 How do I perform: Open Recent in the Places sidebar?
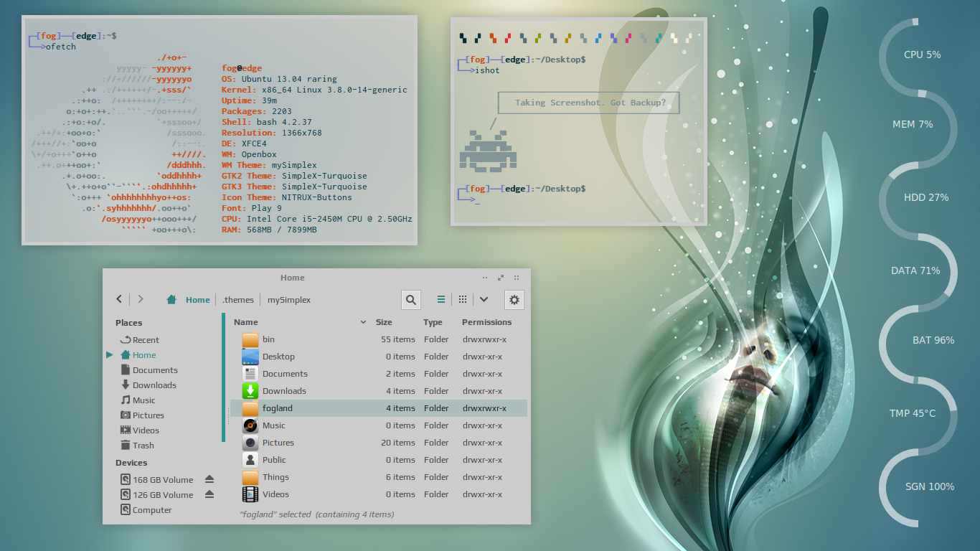pyautogui.click(x=146, y=340)
